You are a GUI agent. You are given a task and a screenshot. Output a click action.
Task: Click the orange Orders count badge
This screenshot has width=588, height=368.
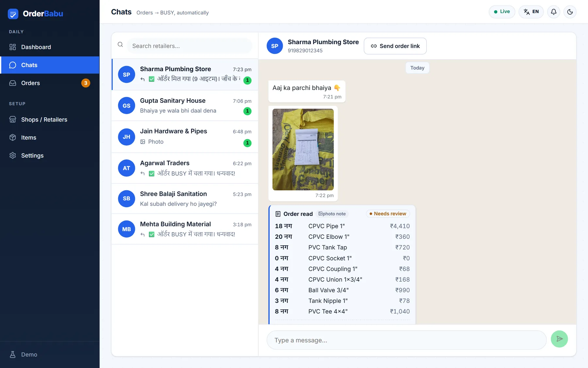tap(86, 83)
